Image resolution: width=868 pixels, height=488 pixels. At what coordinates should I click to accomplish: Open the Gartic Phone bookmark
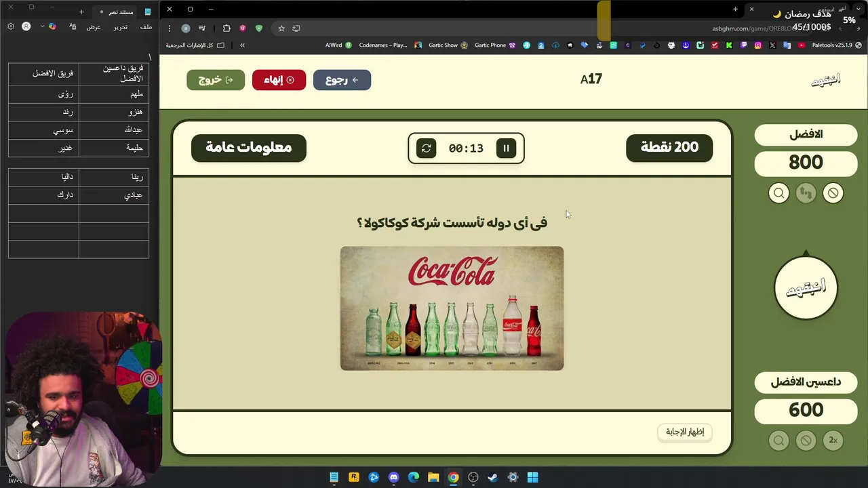click(495, 45)
